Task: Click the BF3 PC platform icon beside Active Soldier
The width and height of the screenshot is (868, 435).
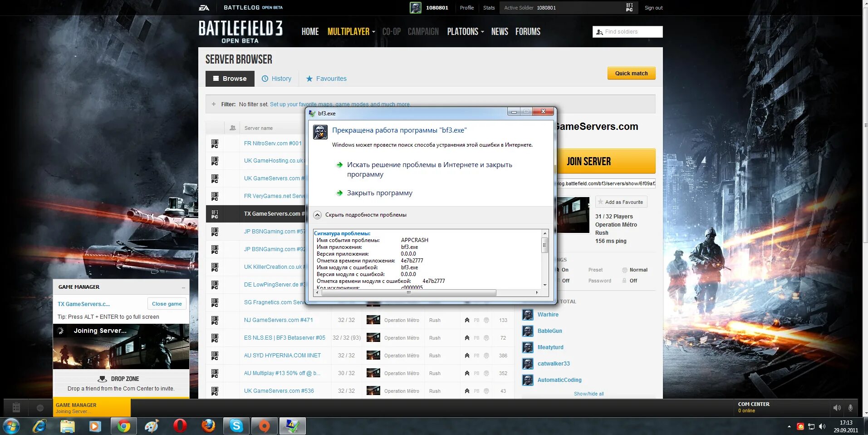Action: (629, 8)
